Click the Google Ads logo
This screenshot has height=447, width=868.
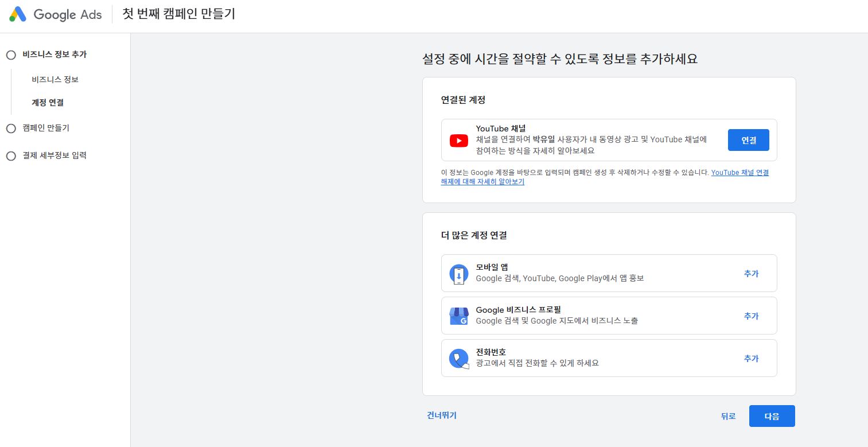(x=56, y=14)
